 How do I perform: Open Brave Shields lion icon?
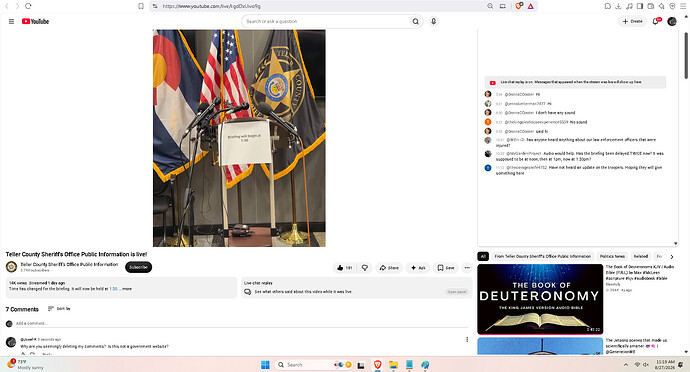coord(519,6)
